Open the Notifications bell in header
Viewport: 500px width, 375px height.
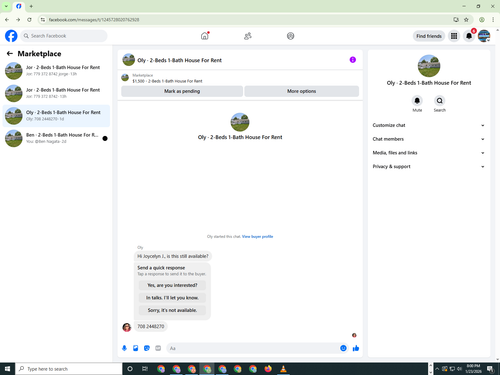[469, 36]
